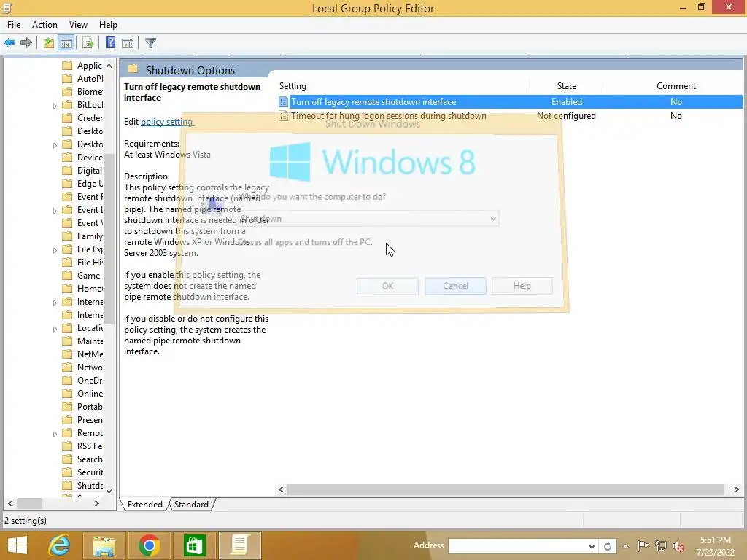Click the tree pane horizontal scroll right arrow

[x=97, y=503]
